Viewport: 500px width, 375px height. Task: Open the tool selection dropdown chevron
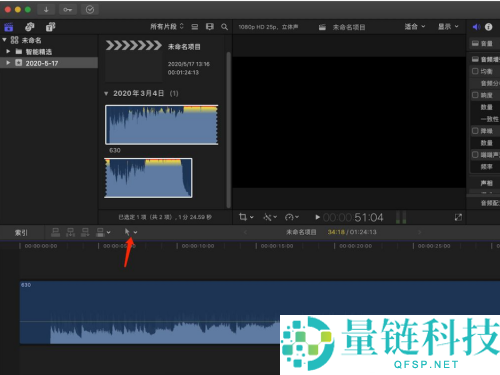[135, 232]
